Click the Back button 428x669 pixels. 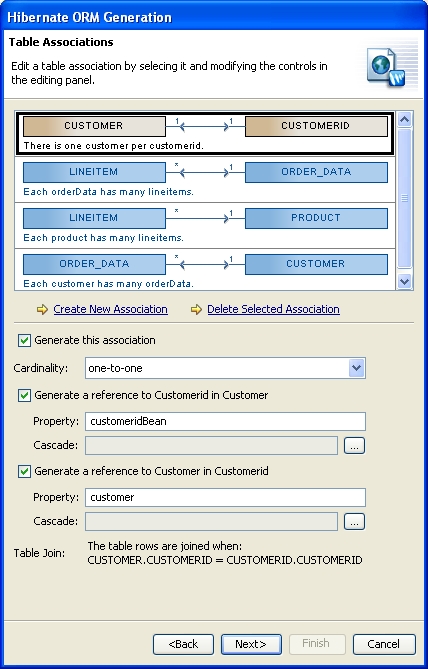(183, 644)
